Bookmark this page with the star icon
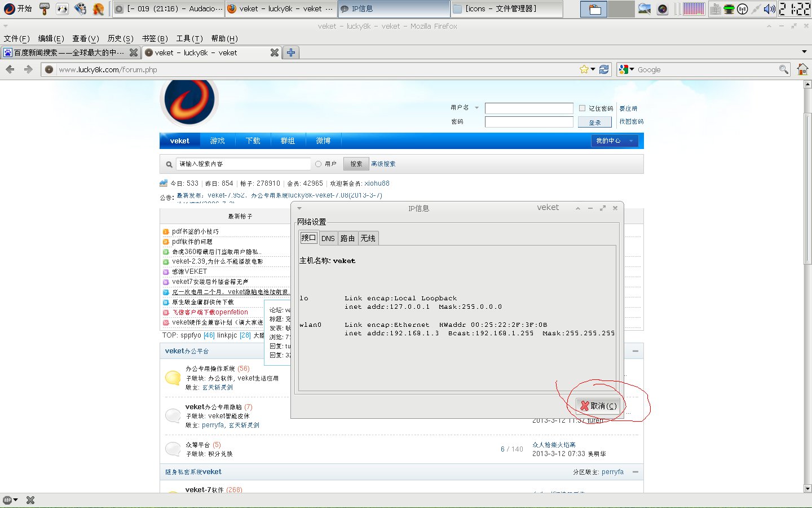Image resolution: width=812 pixels, height=508 pixels. [584, 69]
